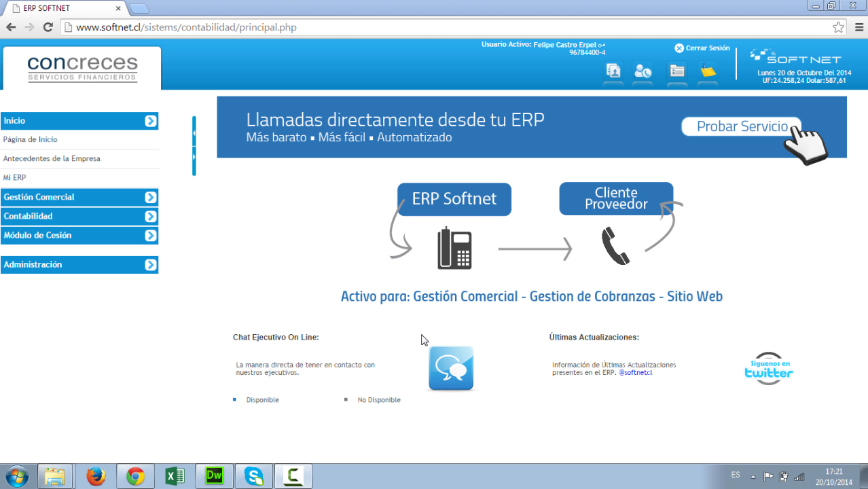Open the form card icon in header
This screenshot has height=489, width=868.
[677, 71]
